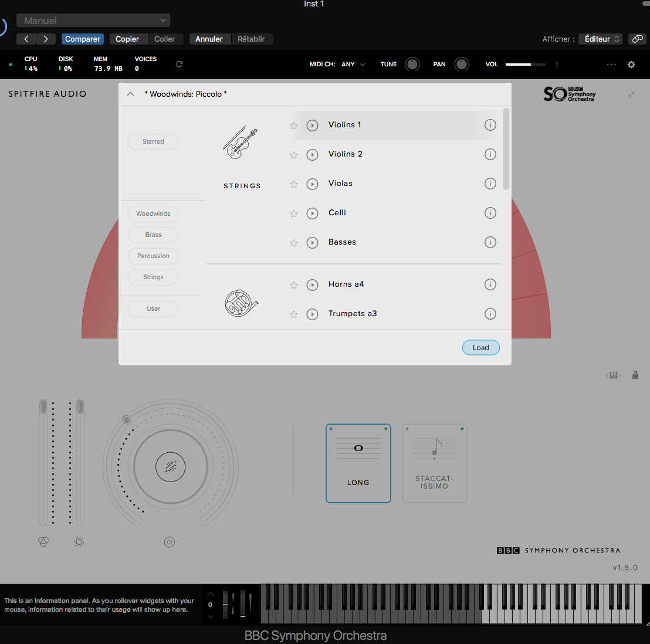Click the Comparer button
650x644 pixels.
click(x=83, y=39)
